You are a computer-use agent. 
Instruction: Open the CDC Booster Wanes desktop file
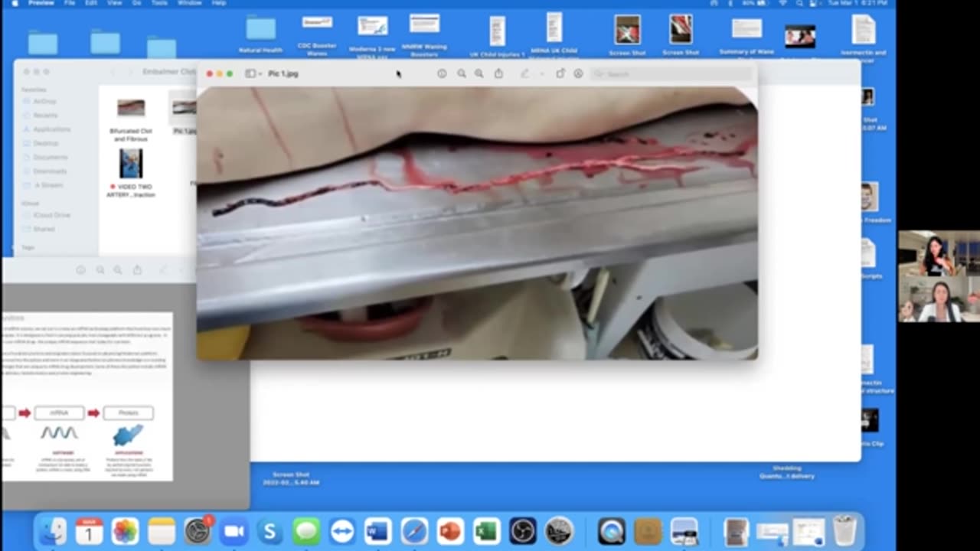pos(317,22)
